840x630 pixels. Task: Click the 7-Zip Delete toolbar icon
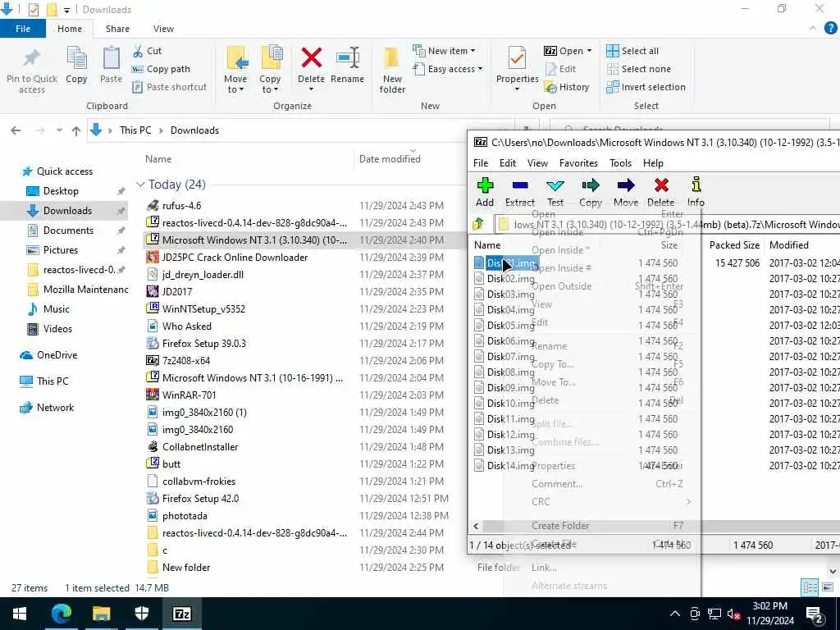pyautogui.click(x=661, y=185)
